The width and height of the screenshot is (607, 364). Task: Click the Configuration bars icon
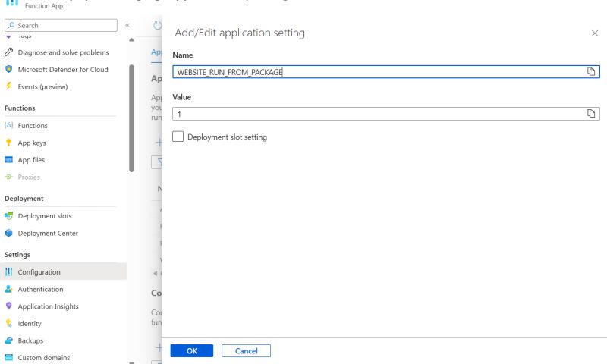pos(8,272)
